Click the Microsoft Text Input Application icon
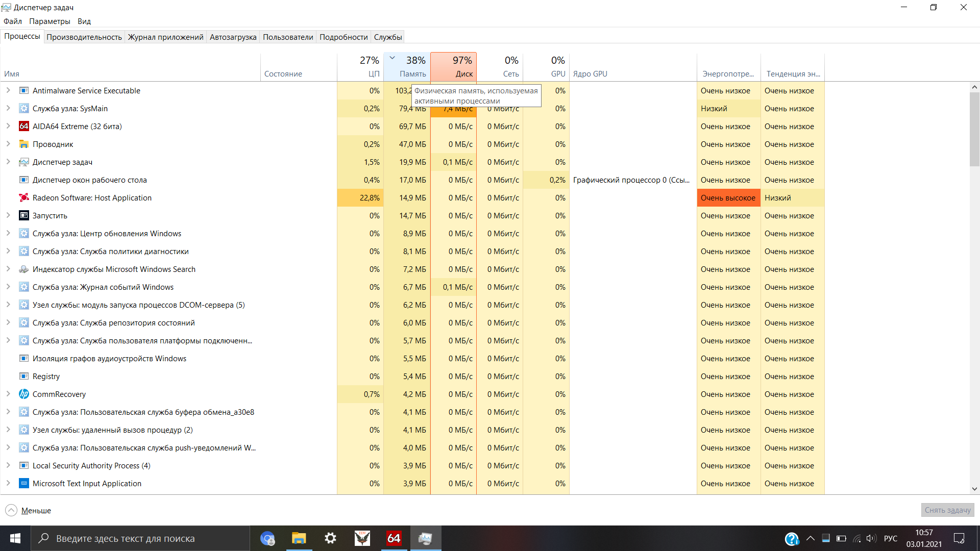Image resolution: width=980 pixels, height=551 pixels. (23, 484)
